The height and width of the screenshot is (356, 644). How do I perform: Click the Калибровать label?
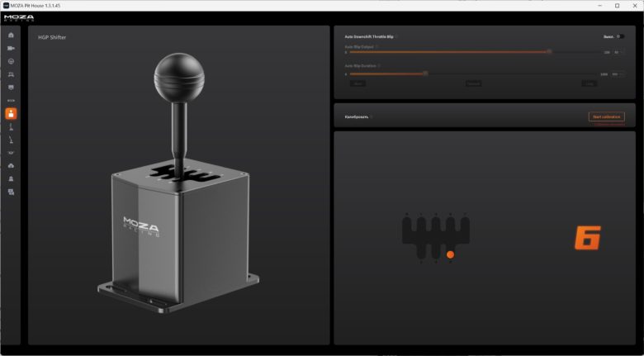click(356, 117)
